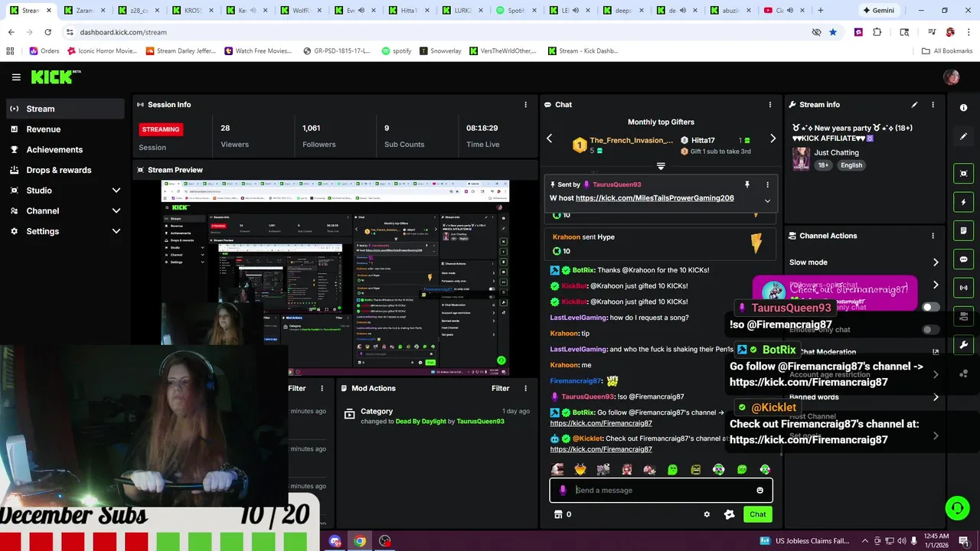Open Channel Actions options menu
This screenshot has width=980, height=551.
click(x=933, y=236)
